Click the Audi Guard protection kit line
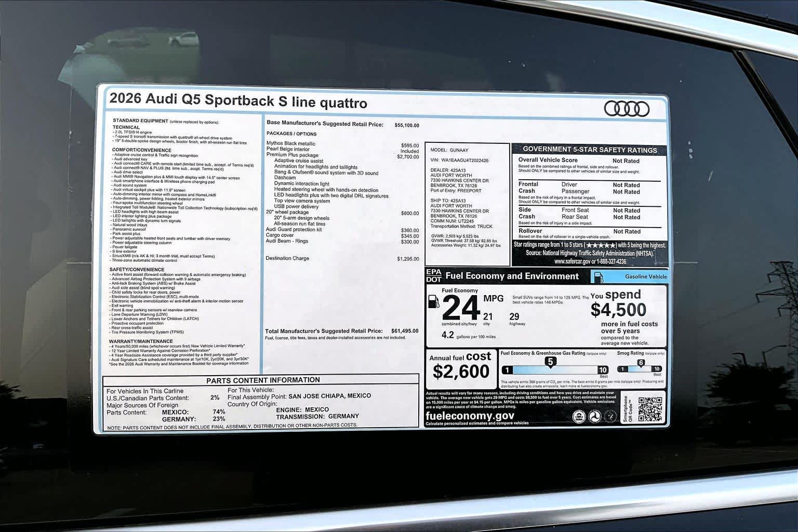798x532 pixels. pyautogui.click(x=294, y=229)
